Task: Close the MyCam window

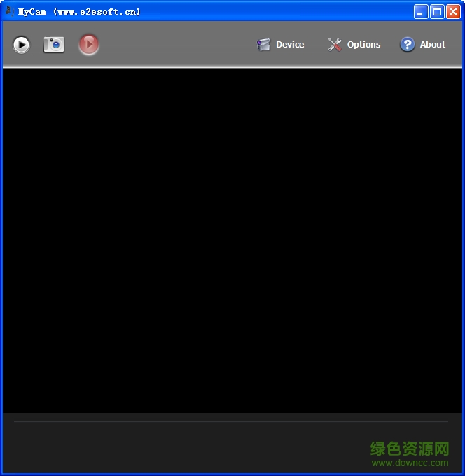Action: pos(453,12)
